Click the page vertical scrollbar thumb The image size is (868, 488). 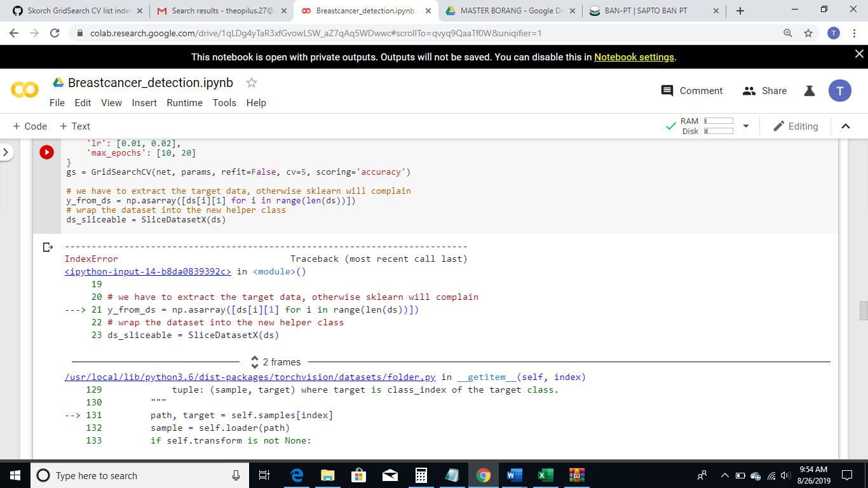click(x=864, y=311)
